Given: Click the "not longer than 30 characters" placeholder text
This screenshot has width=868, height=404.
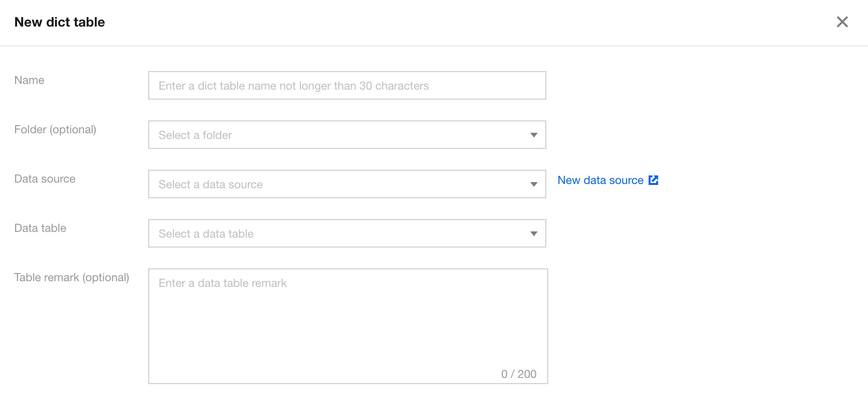Looking at the screenshot, I should pyautogui.click(x=354, y=86).
